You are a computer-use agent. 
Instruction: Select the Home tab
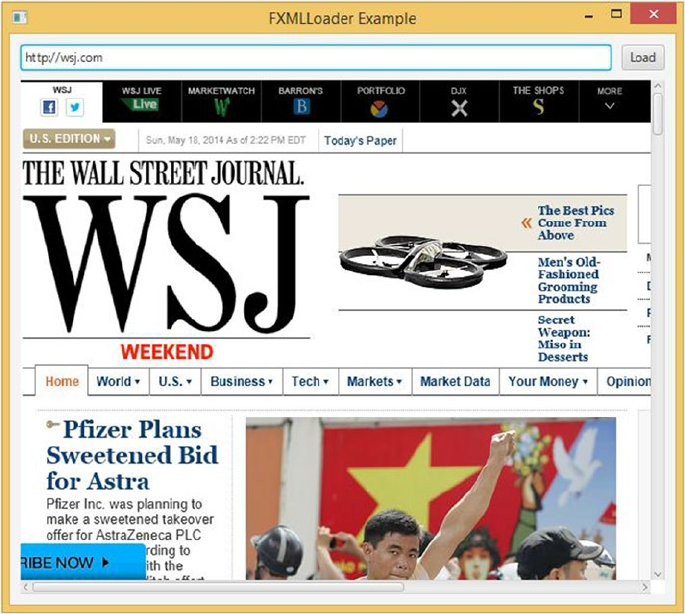coord(62,381)
